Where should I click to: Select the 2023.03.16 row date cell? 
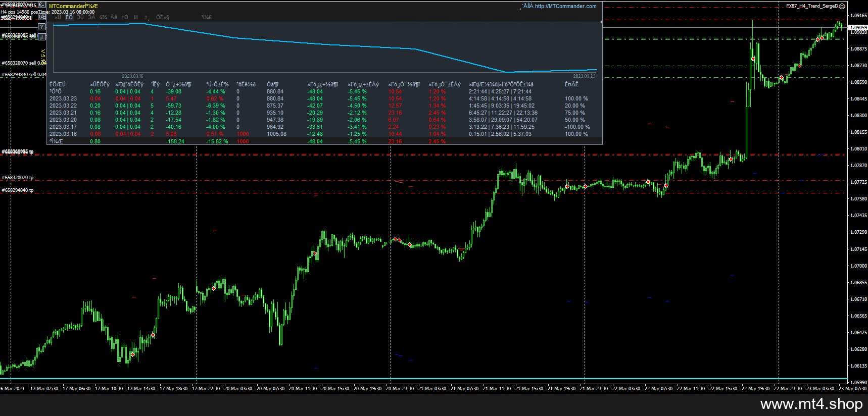coord(63,134)
